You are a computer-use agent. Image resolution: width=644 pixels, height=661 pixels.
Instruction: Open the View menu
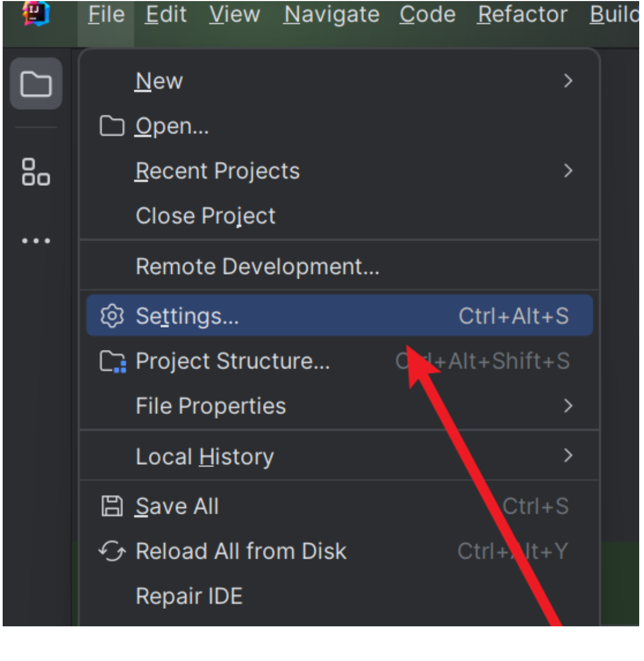(x=235, y=14)
